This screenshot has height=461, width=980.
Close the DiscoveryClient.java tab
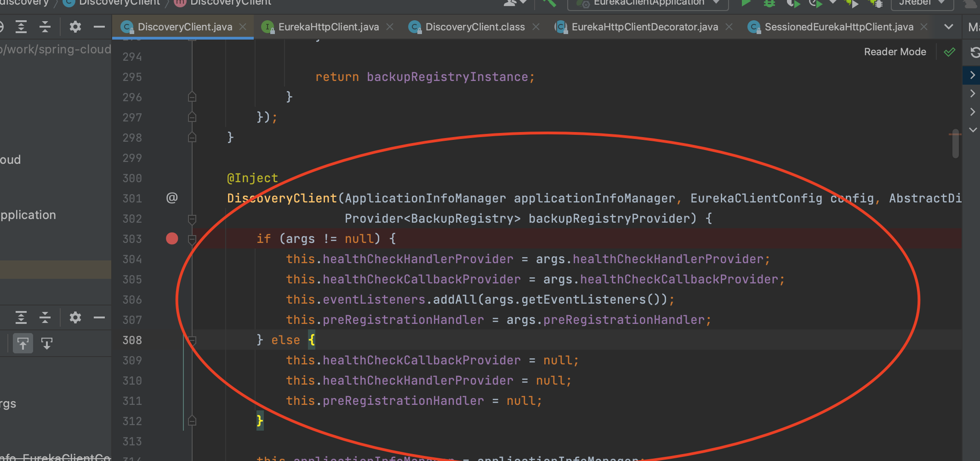pyautogui.click(x=243, y=27)
